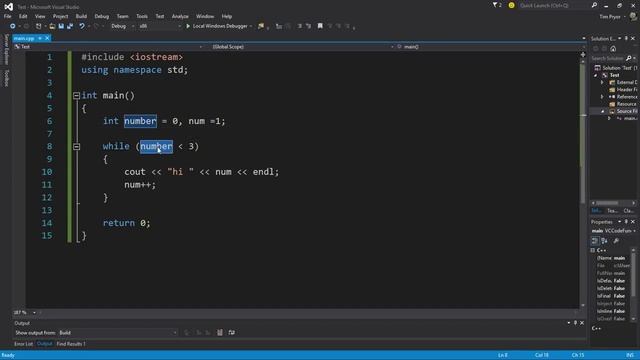Open the View menu
This screenshot has width=640, height=360.
(40, 16)
